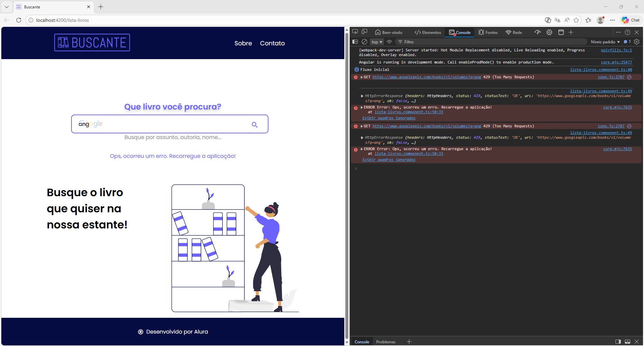
Task: Open the browser translate icon
Action: (x=557, y=20)
